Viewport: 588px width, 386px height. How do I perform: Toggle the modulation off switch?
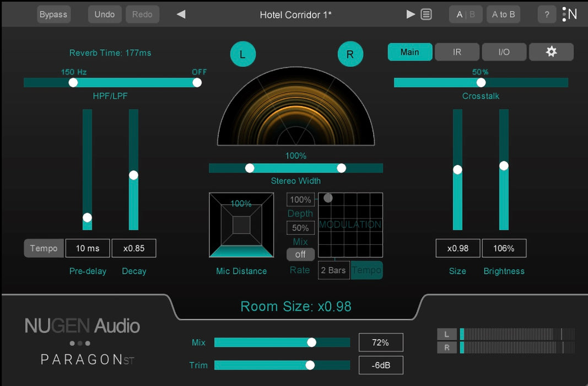pos(300,254)
